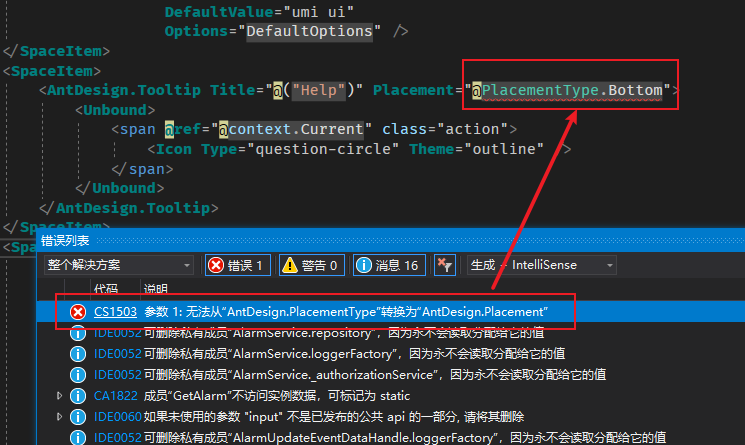Click the "Help" string in Tooltip Title
The width and height of the screenshot is (745, 445).
pos(319,90)
